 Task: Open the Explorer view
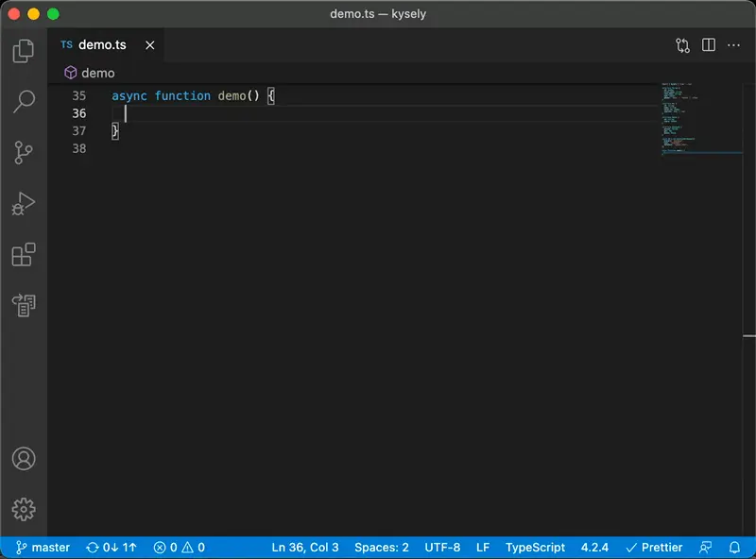[23, 52]
